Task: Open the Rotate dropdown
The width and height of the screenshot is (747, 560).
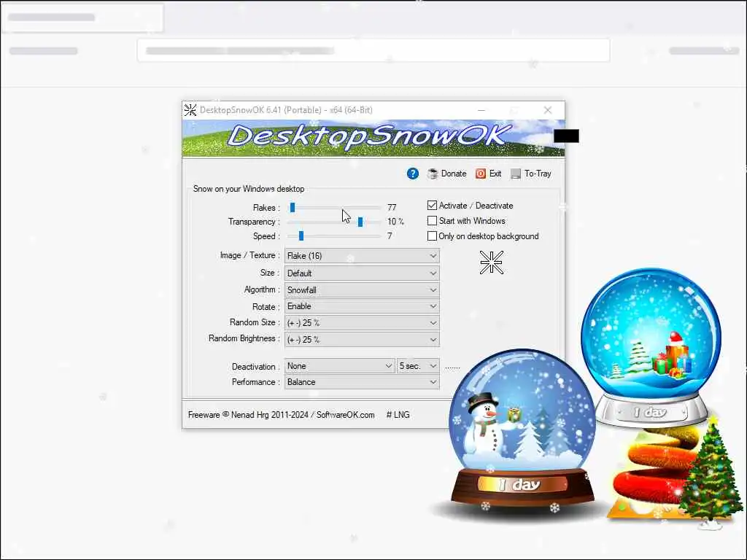Action: click(x=362, y=306)
